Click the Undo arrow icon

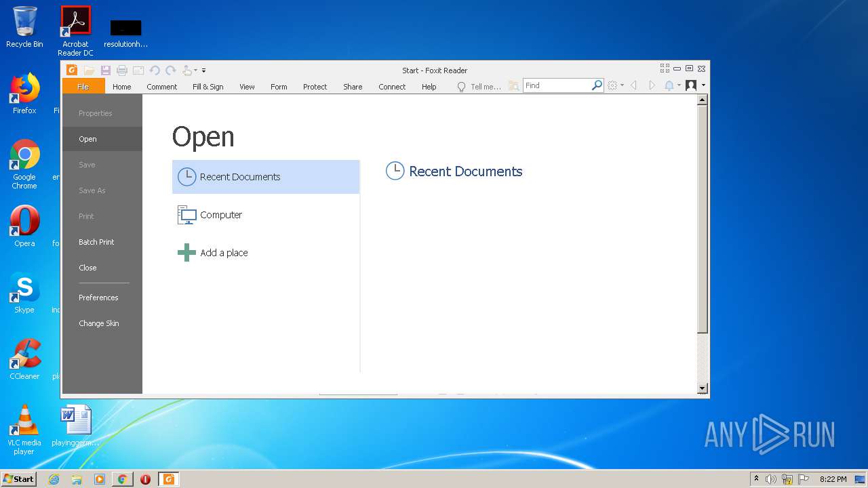pyautogui.click(x=155, y=70)
